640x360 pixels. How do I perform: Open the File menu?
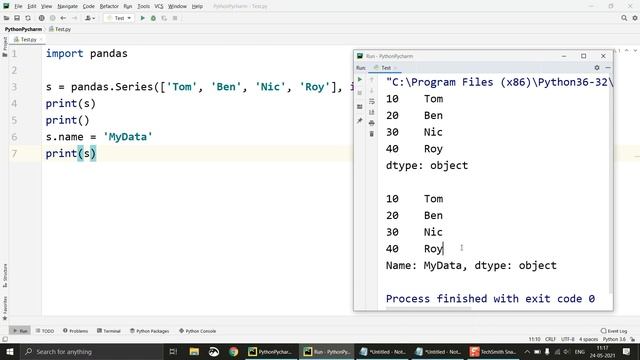(x=18, y=6)
